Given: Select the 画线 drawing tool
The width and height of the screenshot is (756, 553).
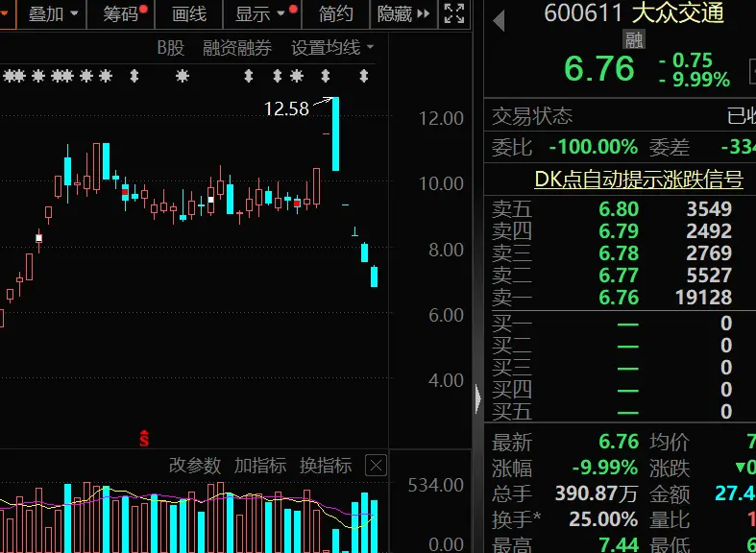Looking at the screenshot, I should 189,14.
